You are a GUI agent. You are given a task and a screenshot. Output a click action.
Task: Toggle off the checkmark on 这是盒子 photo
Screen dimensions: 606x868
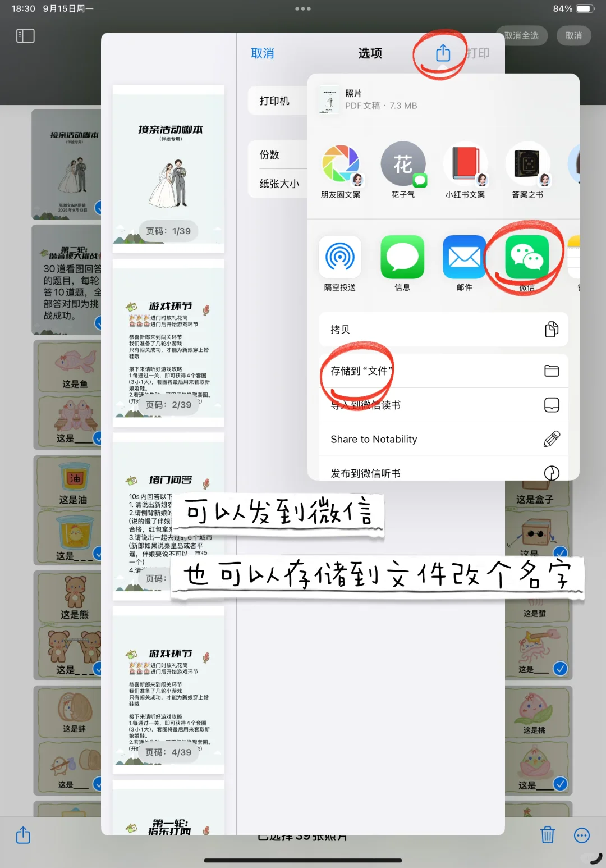coord(560,552)
